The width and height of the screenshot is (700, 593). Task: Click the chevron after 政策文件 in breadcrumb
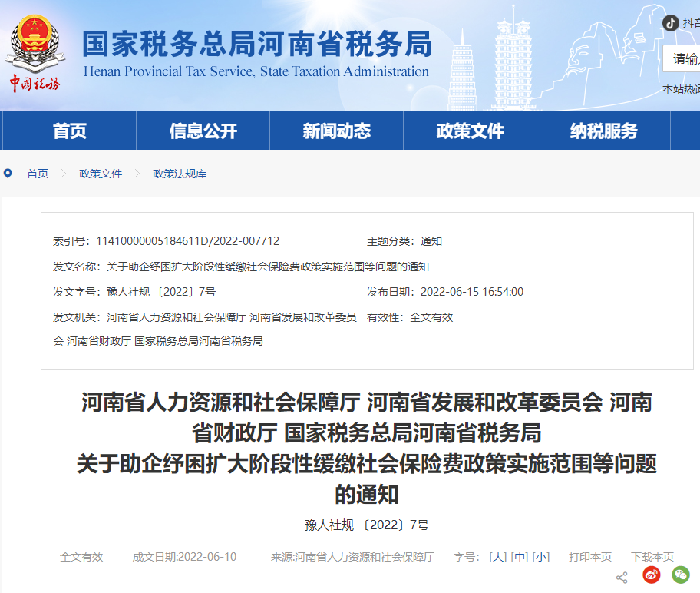pyautogui.click(x=137, y=174)
